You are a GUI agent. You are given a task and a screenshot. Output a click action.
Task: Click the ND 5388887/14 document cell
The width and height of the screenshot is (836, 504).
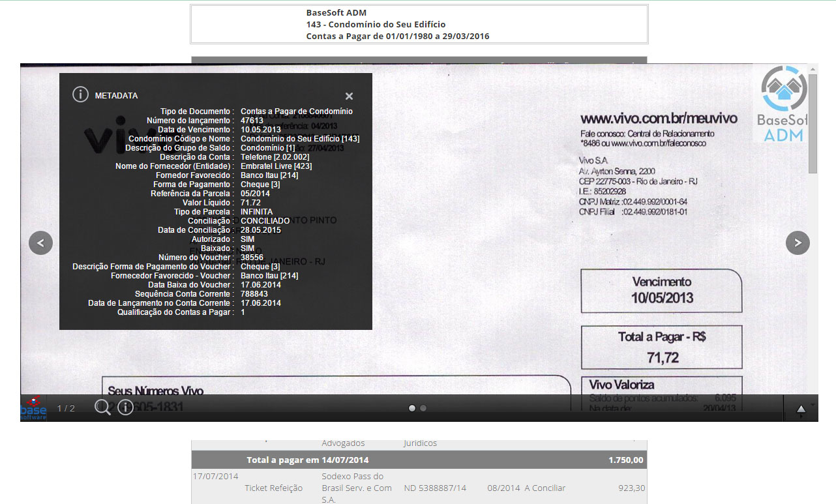(x=436, y=488)
